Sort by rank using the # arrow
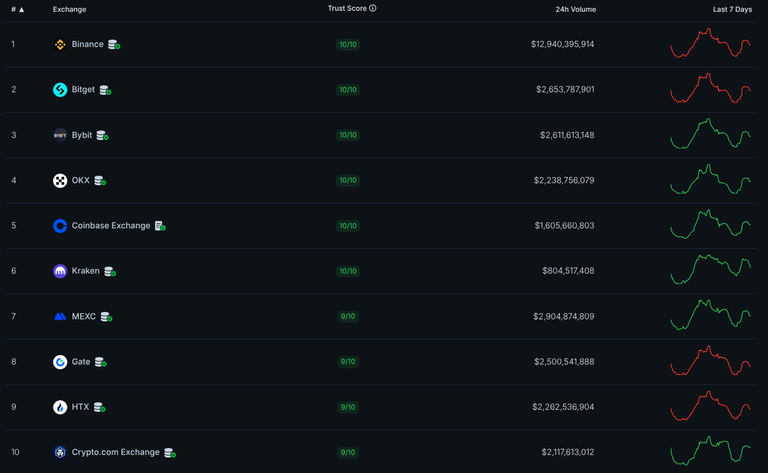The height and width of the screenshot is (473, 768). [x=21, y=10]
